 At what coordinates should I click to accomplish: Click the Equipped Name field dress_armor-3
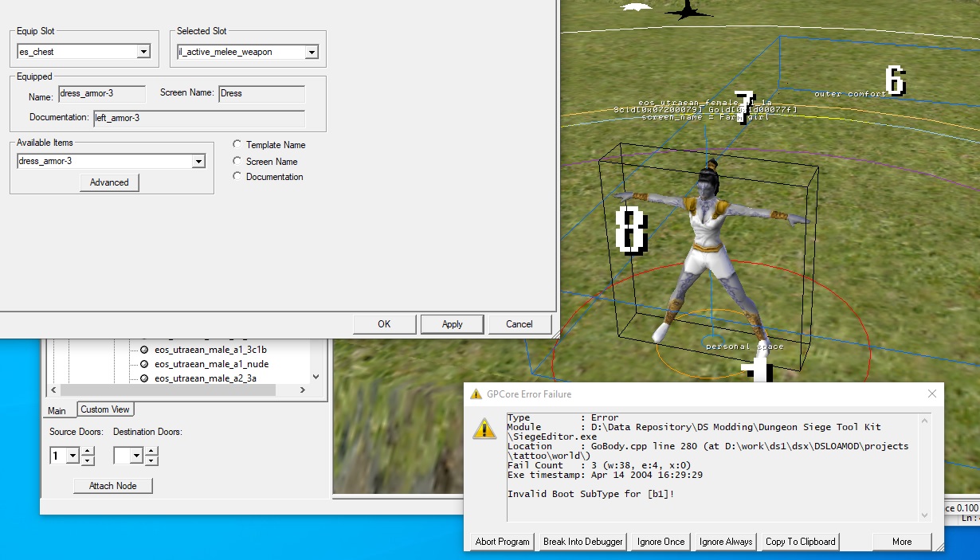coord(102,94)
